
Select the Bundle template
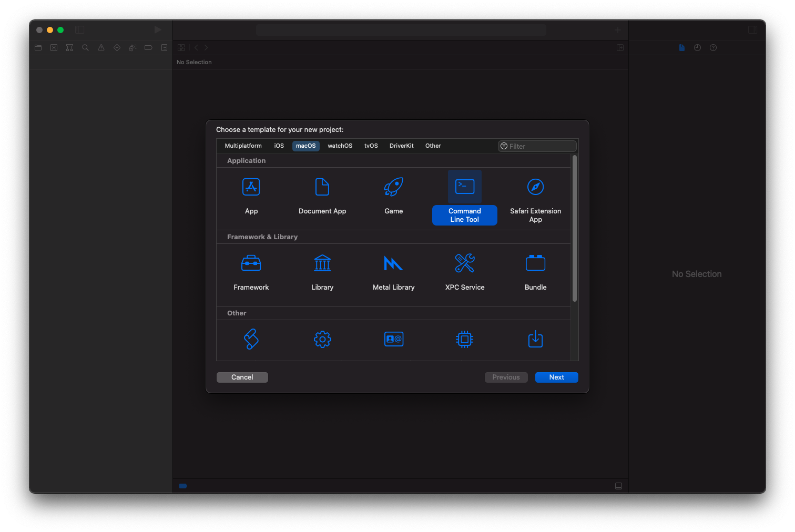pyautogui.click(x=535, y=263)
